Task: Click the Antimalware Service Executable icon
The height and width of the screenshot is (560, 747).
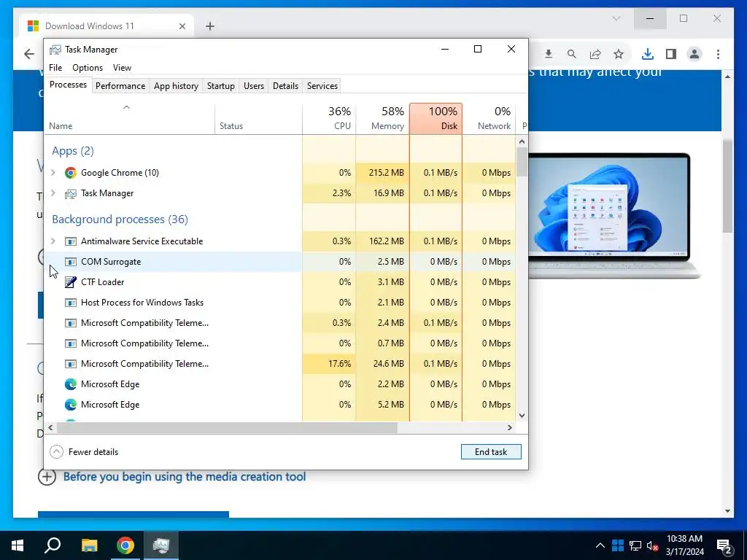Action: coord(71,241)
